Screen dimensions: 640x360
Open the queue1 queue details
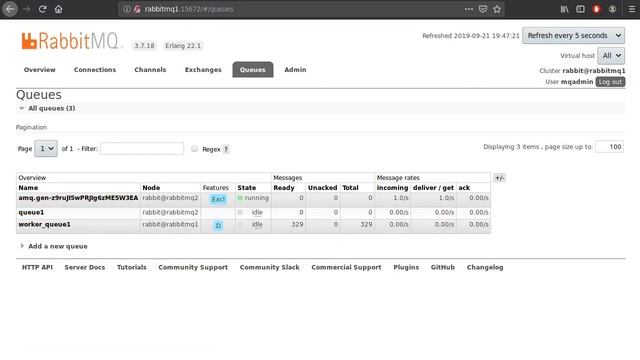(31, 212)
